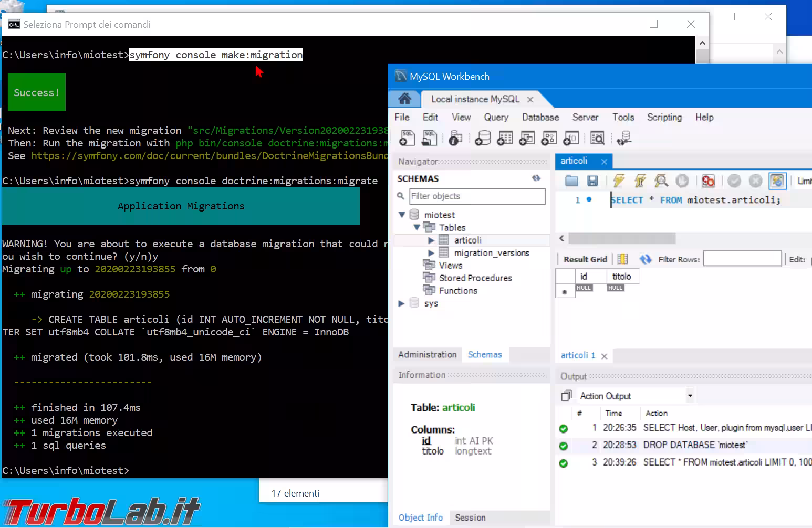Viewport: 812px width, 528px height.
Task: Switch to the Session tab
Action: pos(470,518)
